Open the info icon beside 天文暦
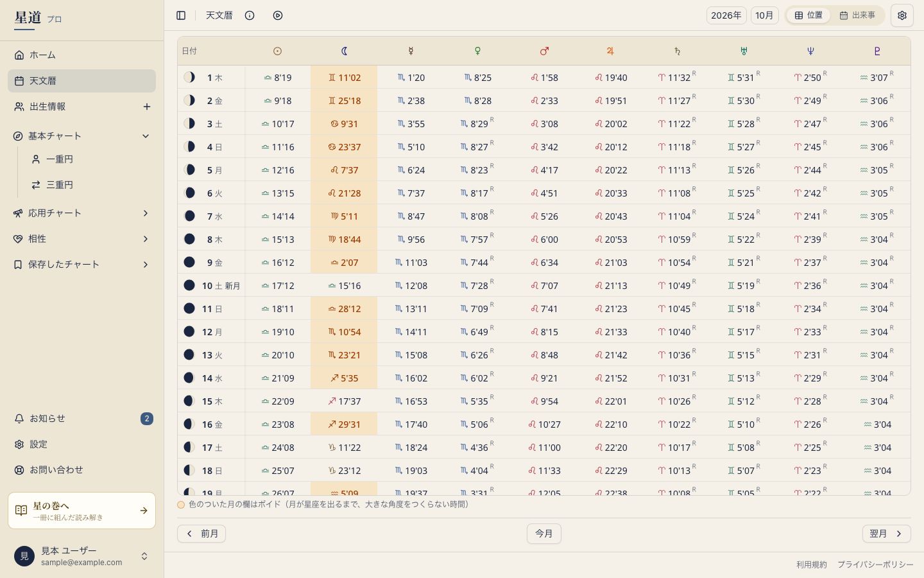 (x=250, y=15)
